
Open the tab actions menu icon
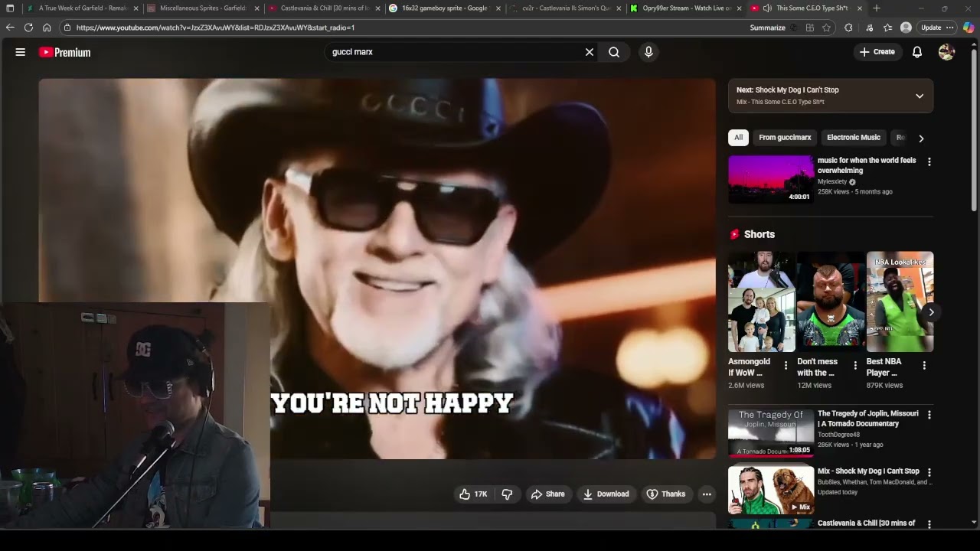click(x=10, y=8)
